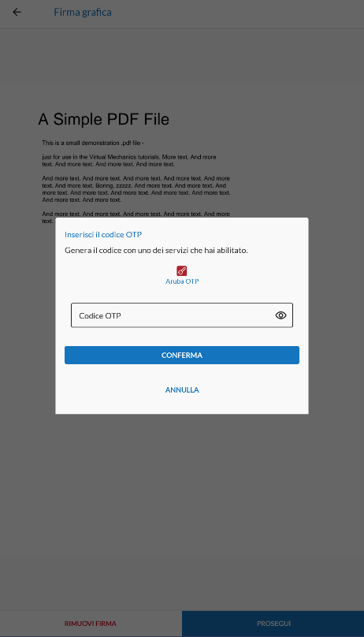Click the 'small demonstration .pdf file' line
This screenshot has width=364, height=637.
point(93,143)
